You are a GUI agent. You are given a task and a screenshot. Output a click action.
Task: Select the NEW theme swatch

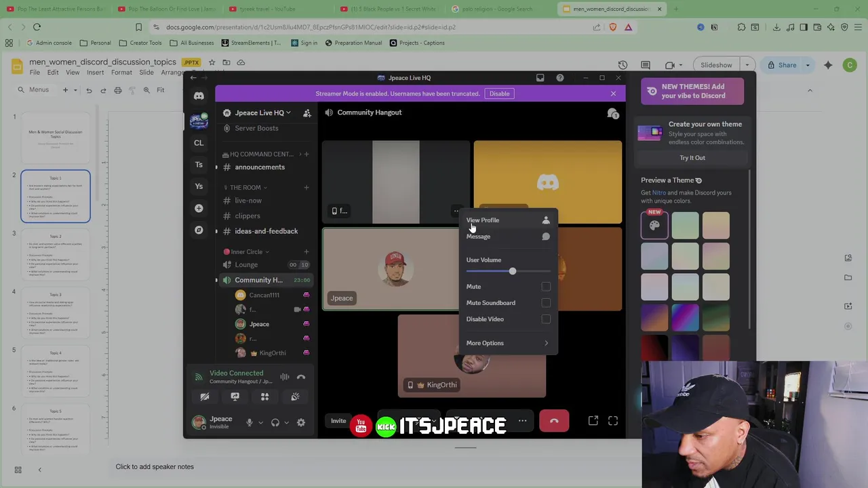click(654, 225)
